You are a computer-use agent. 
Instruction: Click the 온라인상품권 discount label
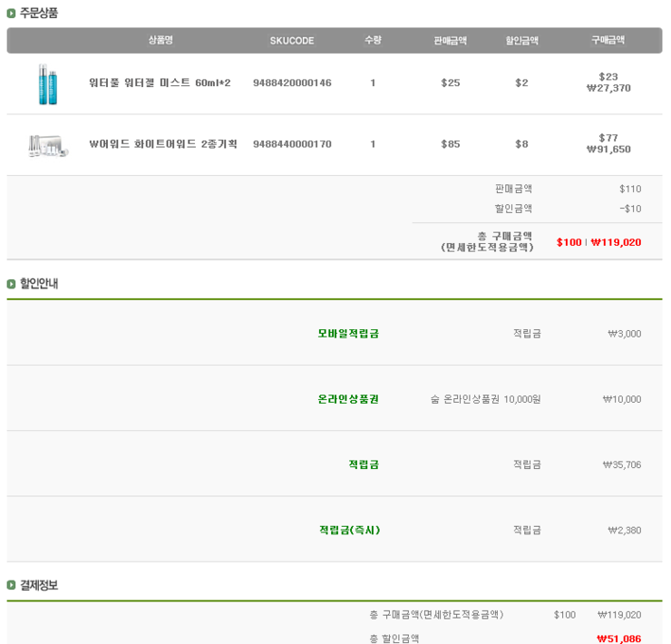[x=348, y=399]
